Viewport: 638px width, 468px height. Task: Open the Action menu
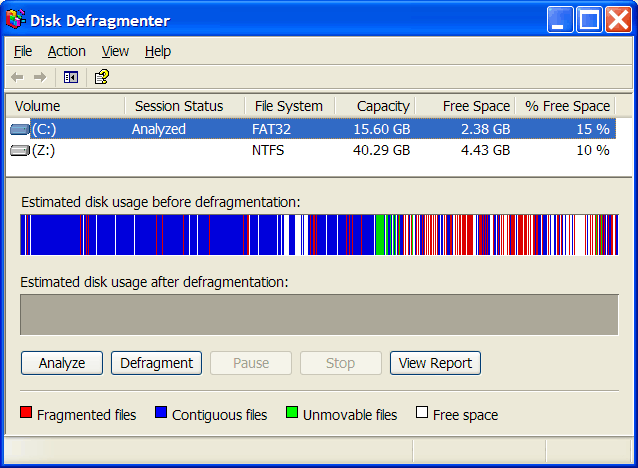[x=67, y=51]
